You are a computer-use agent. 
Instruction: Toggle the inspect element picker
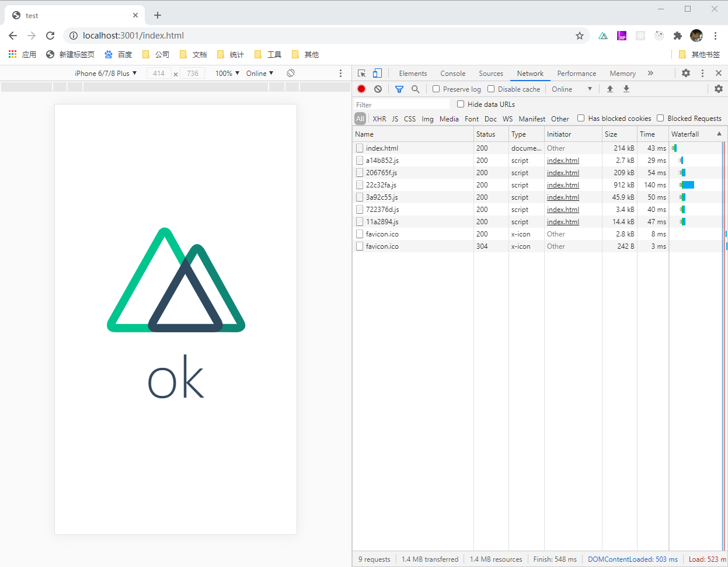362,74
